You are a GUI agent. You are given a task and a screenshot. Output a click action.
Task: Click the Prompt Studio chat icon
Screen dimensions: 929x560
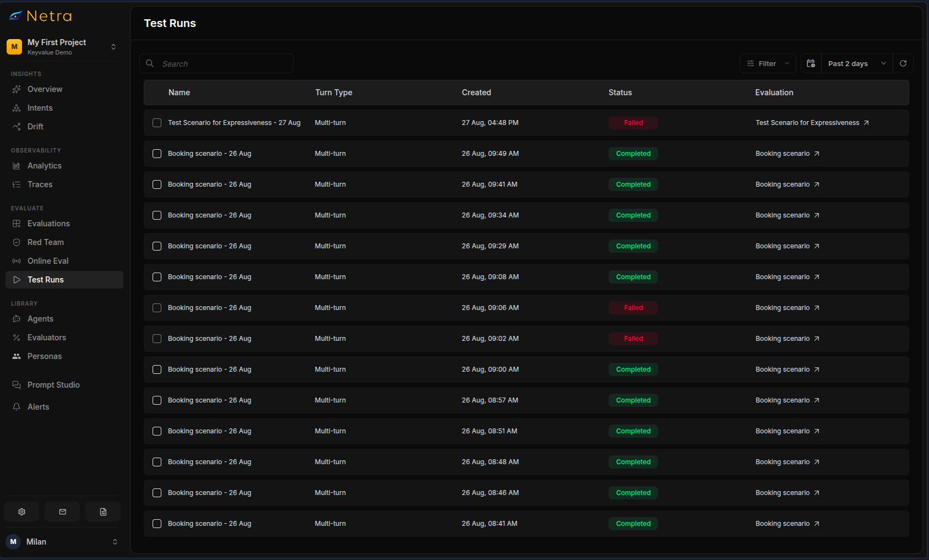pyautogui.click(x=17, y=385)
